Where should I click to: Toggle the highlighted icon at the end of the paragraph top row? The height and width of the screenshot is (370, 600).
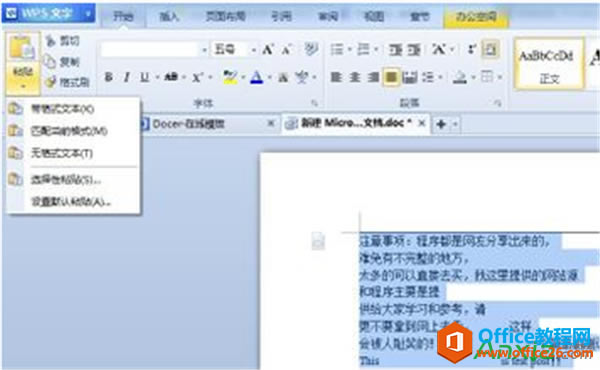pos(490,49)
